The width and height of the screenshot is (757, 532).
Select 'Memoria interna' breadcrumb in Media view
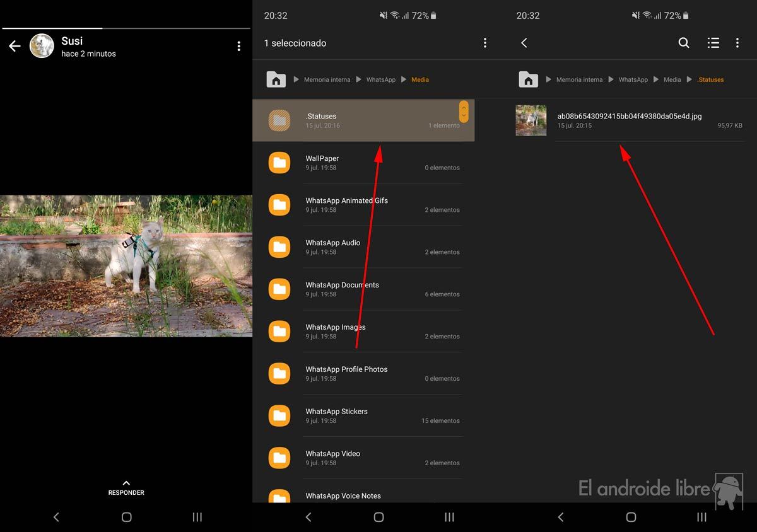tap(326, 79)
